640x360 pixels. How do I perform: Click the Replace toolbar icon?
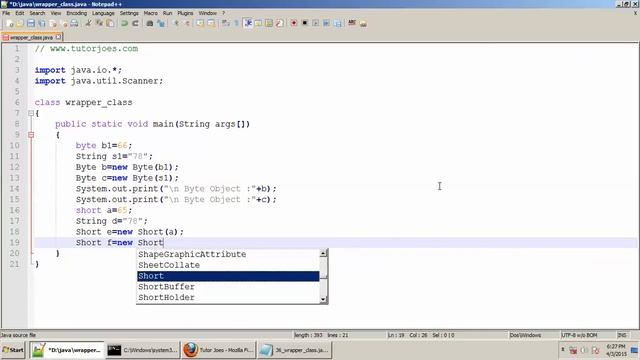pyautogui.click(x=162, y=23)
